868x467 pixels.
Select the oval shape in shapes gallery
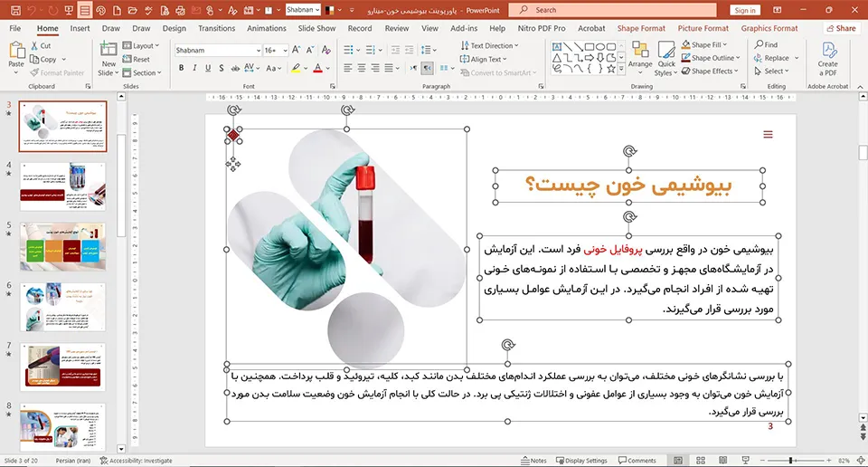tap(600, 46)
